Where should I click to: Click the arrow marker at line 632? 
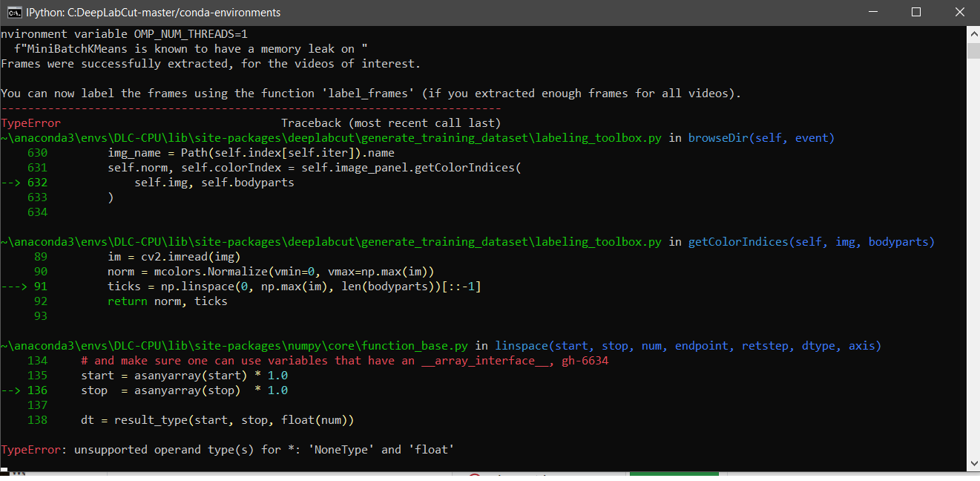pos(13,182)
